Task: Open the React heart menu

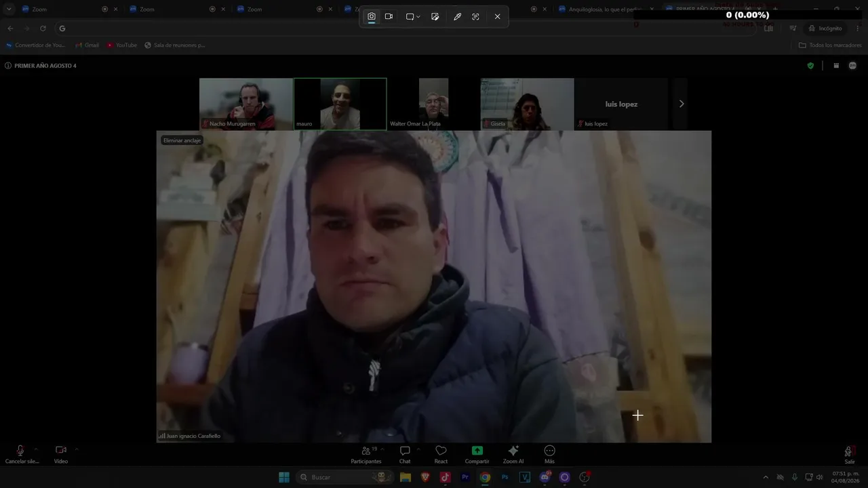Action: [441, 454]
